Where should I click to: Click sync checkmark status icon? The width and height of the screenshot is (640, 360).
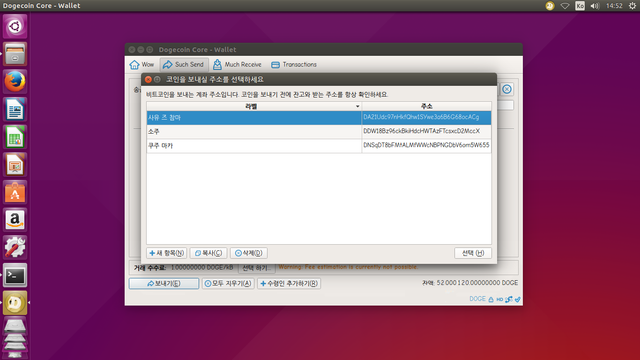[518, 300]
